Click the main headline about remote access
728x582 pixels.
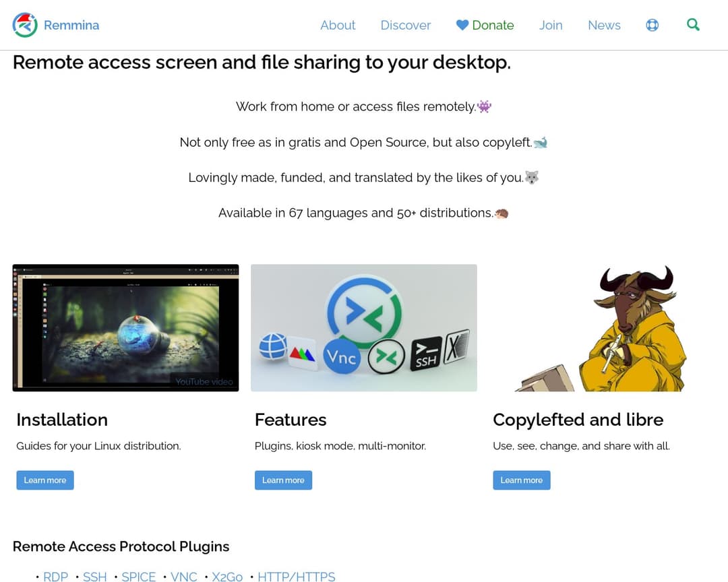[262, 62]
